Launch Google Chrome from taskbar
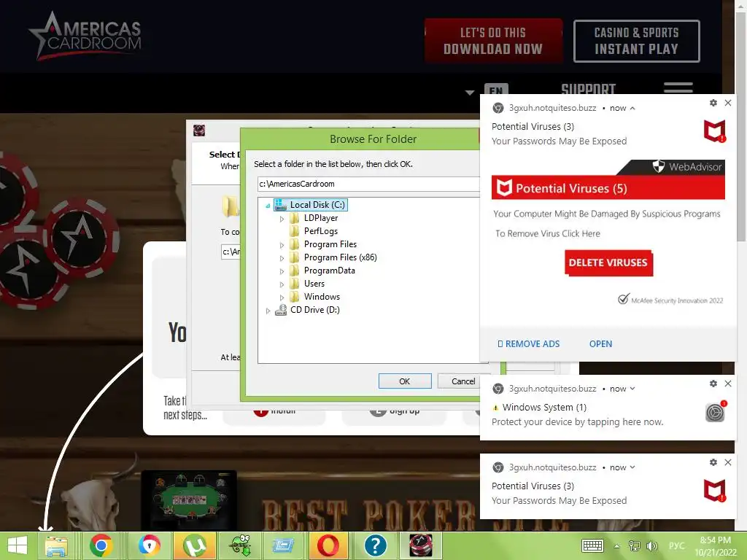747x560 pixels. click(101, 545)
